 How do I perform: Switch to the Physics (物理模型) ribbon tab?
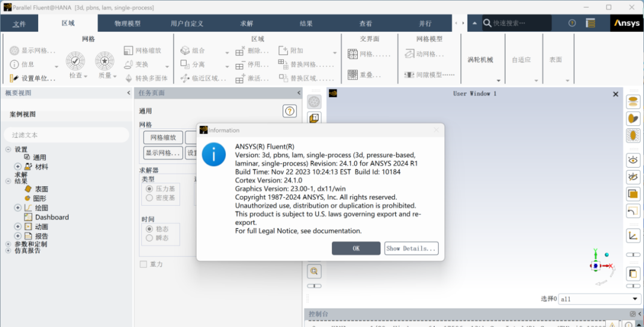pyautogui.click(x=128, y=23)
